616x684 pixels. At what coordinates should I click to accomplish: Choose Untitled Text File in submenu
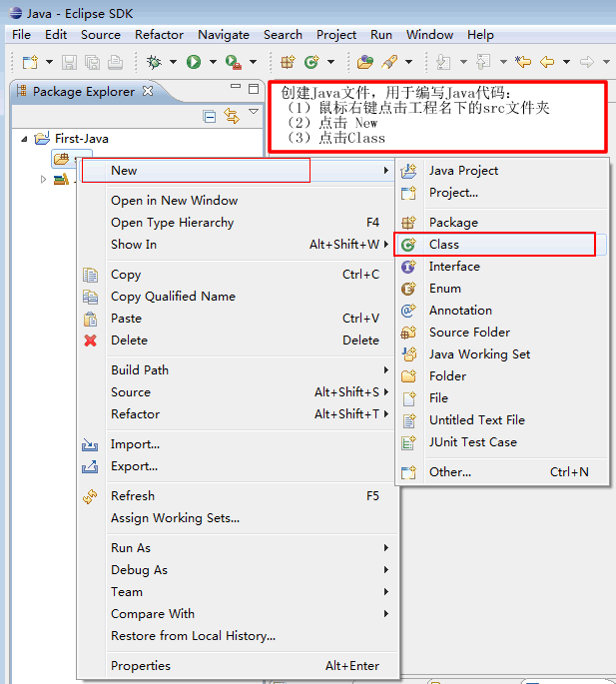point(501,420)
